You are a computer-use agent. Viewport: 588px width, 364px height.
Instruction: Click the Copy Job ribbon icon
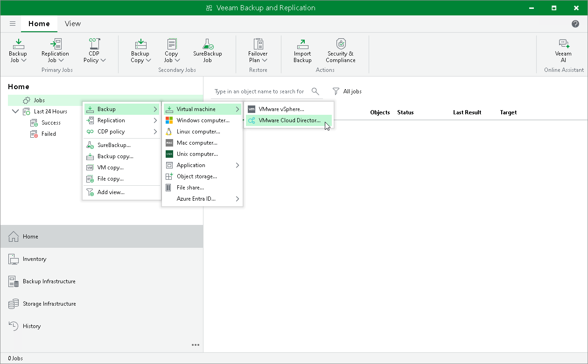171,44
